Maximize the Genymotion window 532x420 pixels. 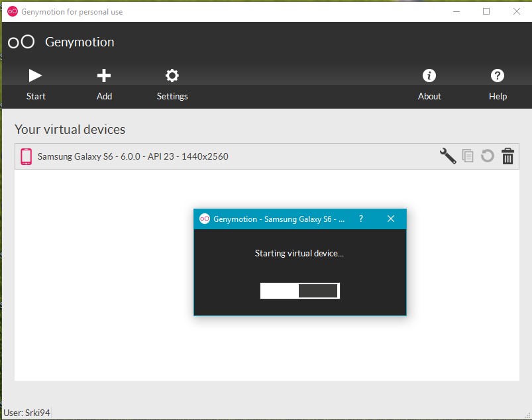click(486, 11)
